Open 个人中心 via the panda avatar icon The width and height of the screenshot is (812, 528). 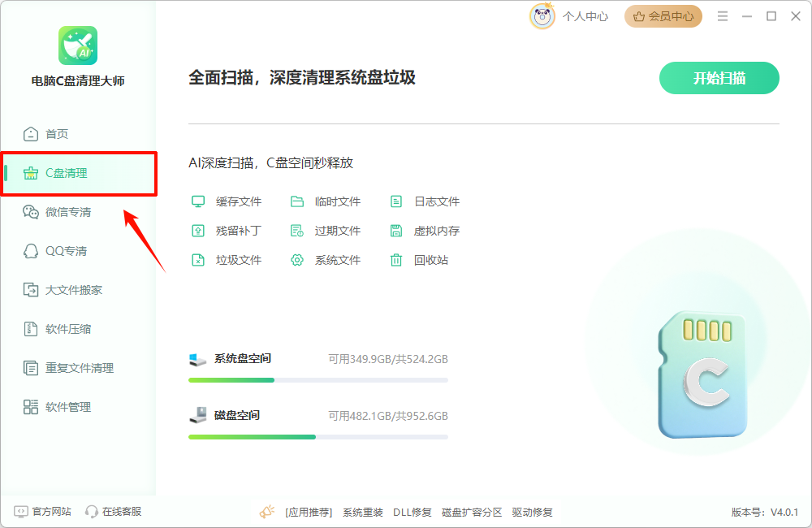pyautogui.click(x=542, y=15)
